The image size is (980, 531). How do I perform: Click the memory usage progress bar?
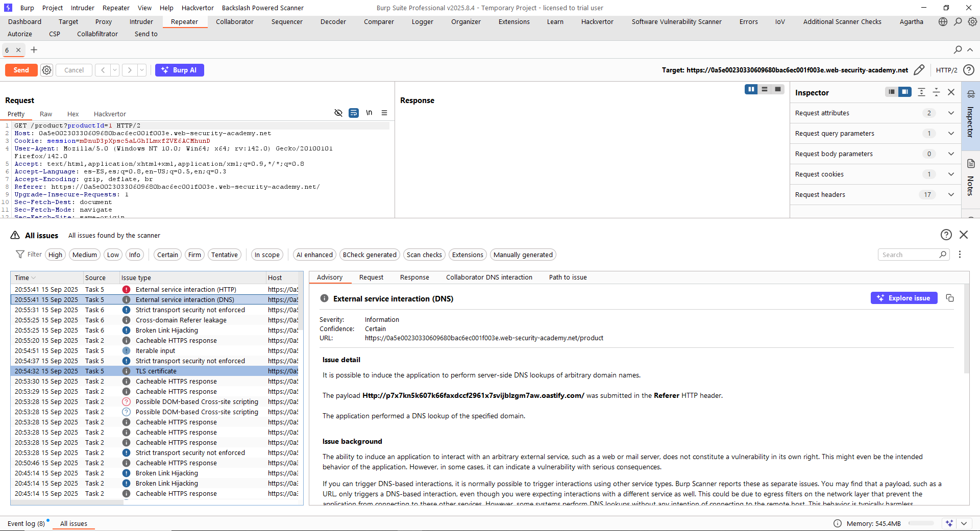click(x=921, y=523)
